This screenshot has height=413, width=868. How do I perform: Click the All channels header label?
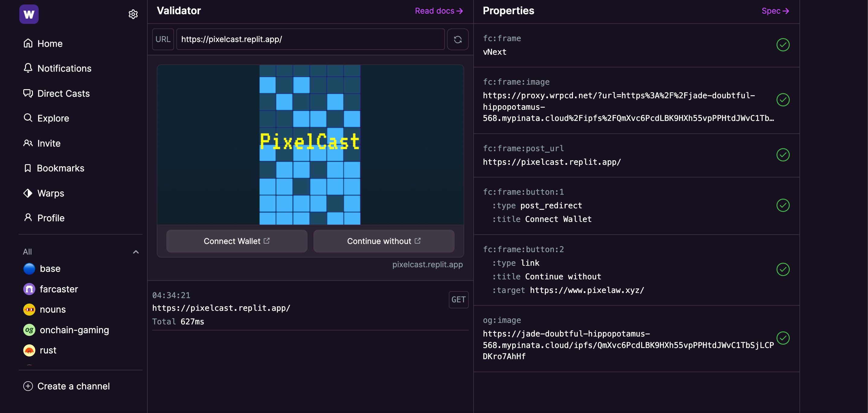pyautogui.click(x=27, y=252)
